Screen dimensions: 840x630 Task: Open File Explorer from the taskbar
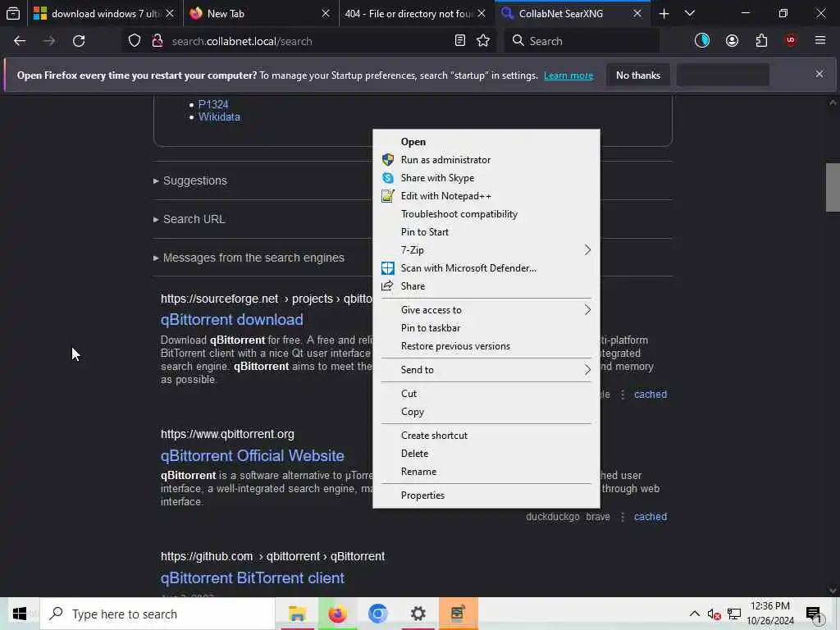point(297,614)
